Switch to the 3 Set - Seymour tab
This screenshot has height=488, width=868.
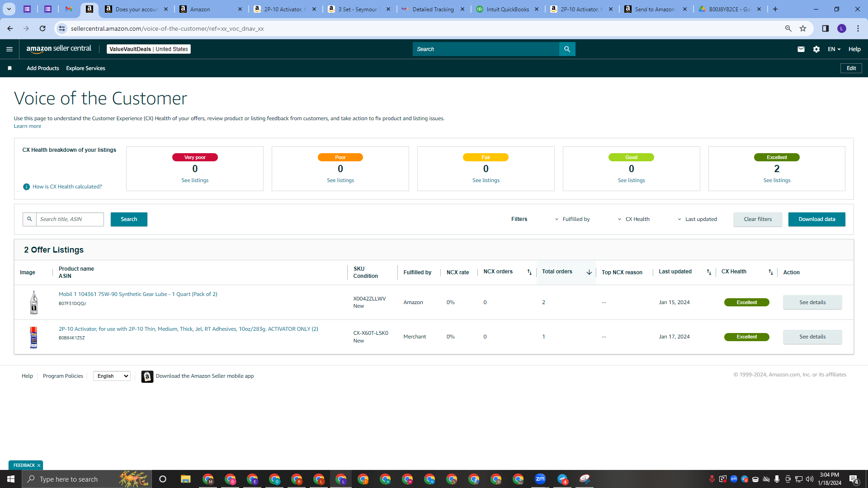359,9
